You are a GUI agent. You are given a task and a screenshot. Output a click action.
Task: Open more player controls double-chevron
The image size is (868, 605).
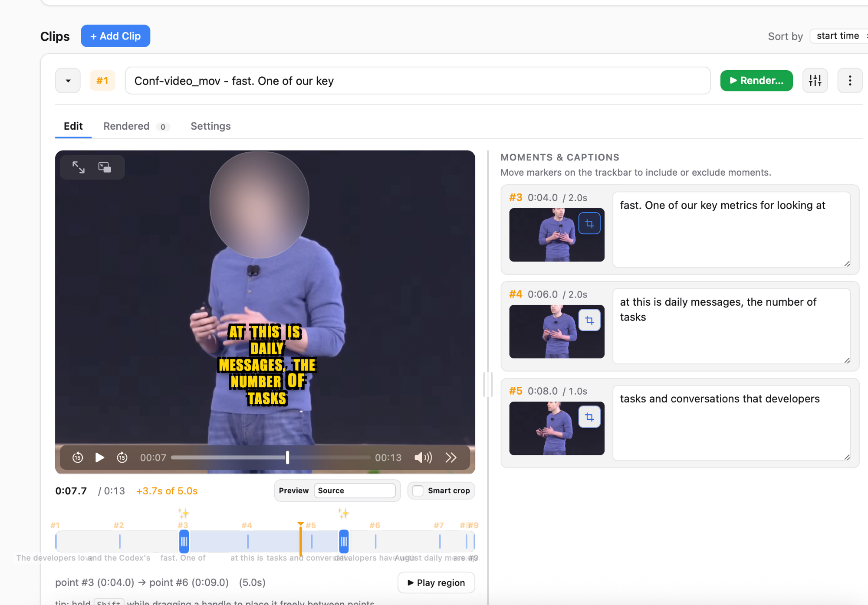coord(451,458)
